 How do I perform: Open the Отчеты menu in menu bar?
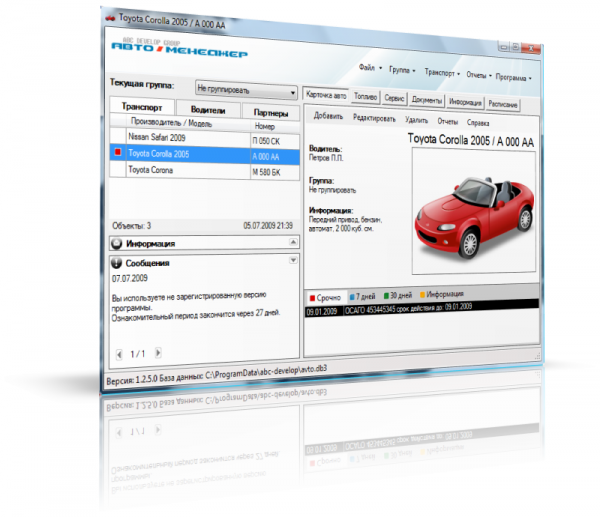coord(478,75)
